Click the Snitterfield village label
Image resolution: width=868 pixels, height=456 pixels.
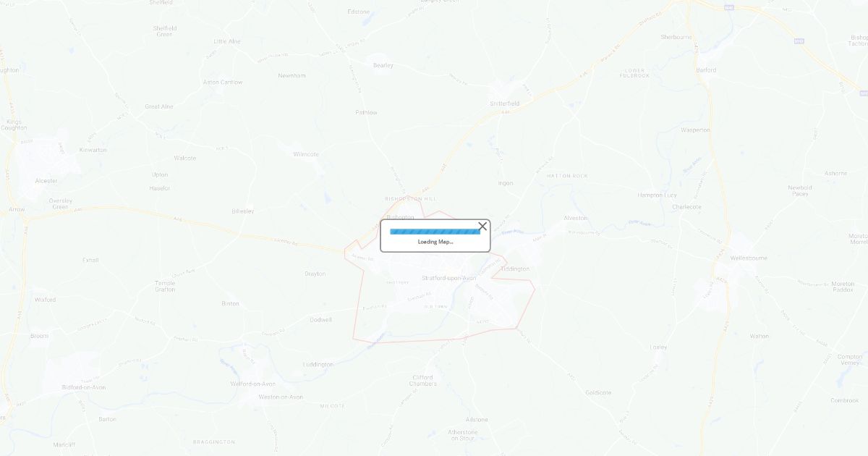tap(504, 104)
